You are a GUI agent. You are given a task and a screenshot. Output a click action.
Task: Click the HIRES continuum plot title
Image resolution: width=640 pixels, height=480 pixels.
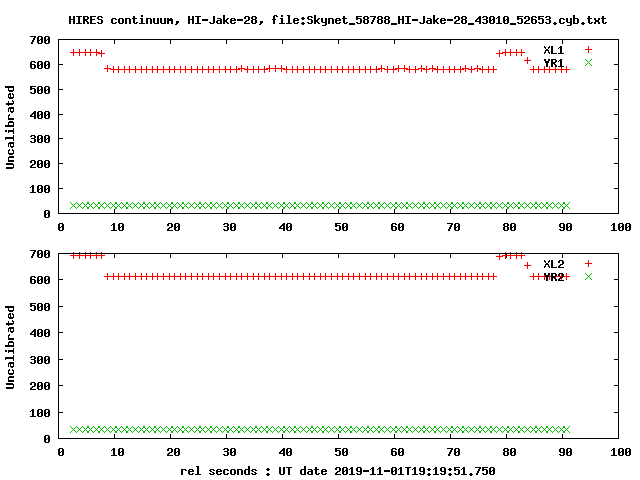coord(337,20)
